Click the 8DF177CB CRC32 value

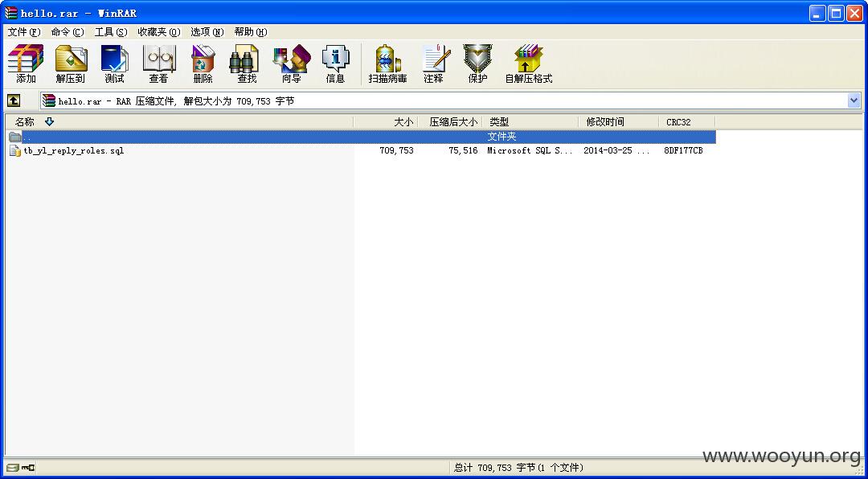click(x=683, y=150)
